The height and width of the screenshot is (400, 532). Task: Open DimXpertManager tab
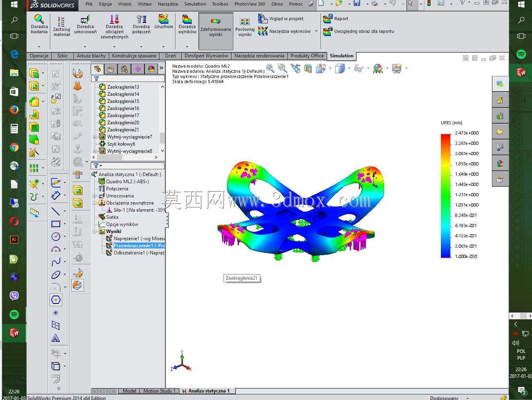tap(138, 69)
